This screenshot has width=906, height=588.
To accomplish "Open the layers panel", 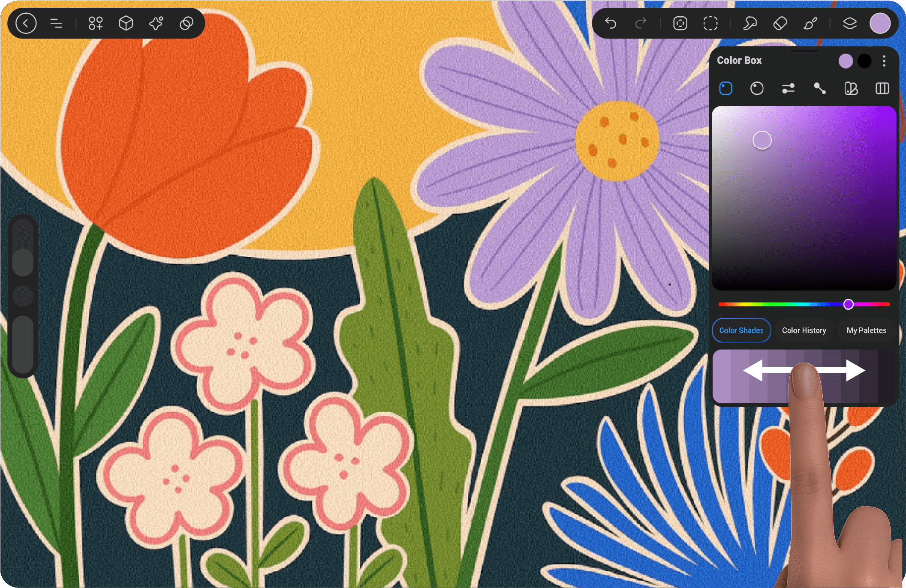I will point(849,23).
